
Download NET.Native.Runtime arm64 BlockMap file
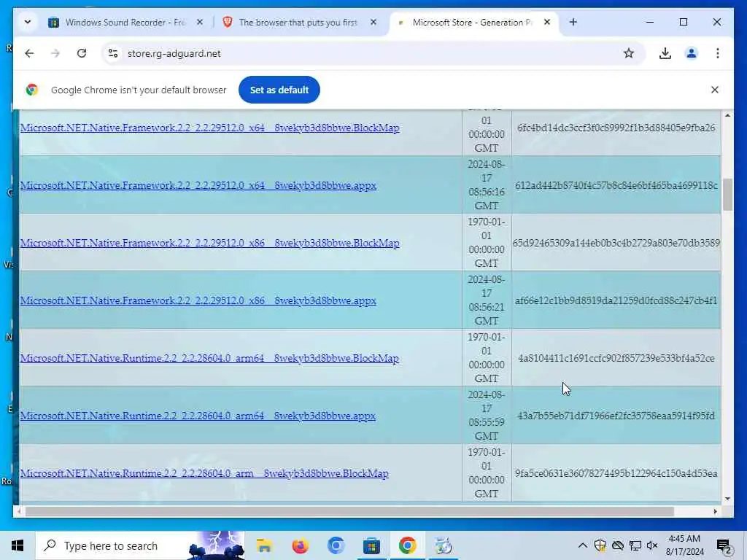209,358
